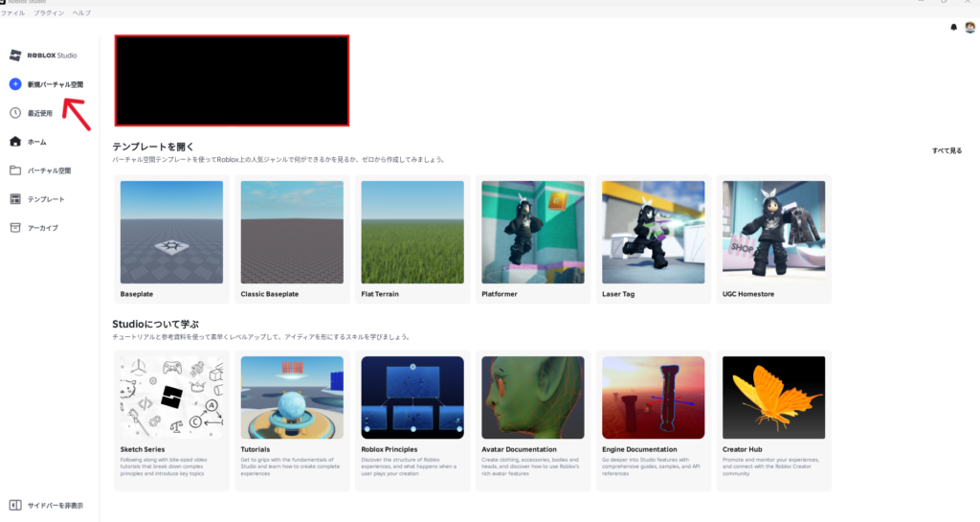Select the Baseplate template thumbnail
980x522 pixels.
click(x=171, y=232)
